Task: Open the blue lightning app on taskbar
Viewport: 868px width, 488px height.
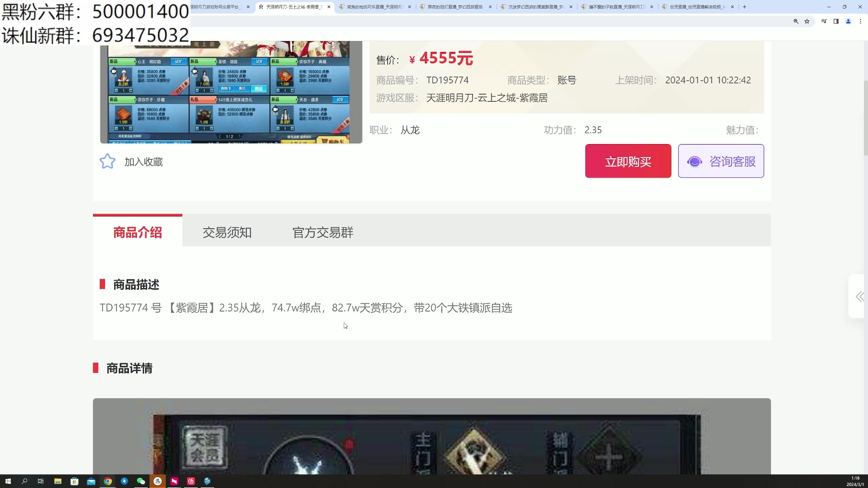Action: 124,481
